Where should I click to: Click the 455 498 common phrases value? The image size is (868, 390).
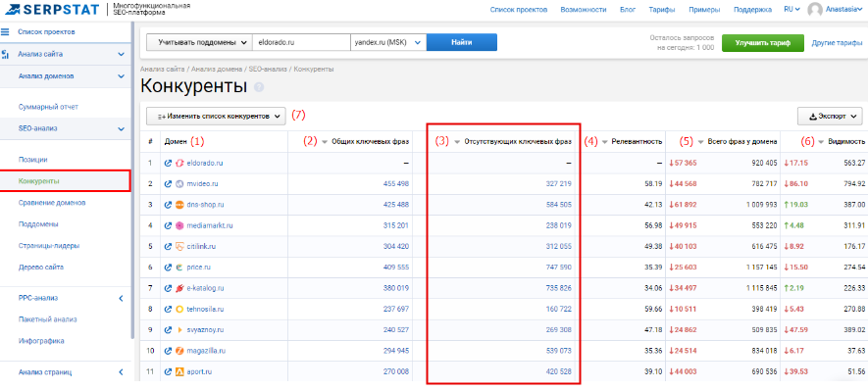396,183
